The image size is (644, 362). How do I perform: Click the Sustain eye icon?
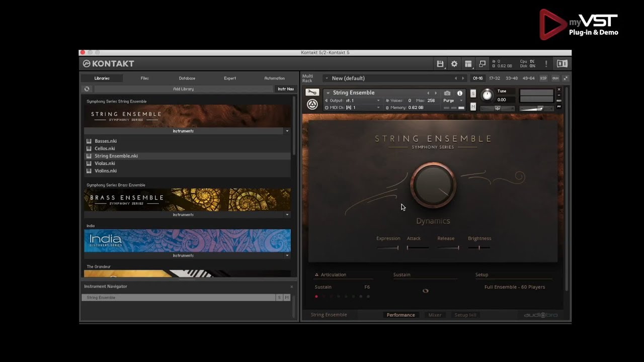(x=425, y=291)
